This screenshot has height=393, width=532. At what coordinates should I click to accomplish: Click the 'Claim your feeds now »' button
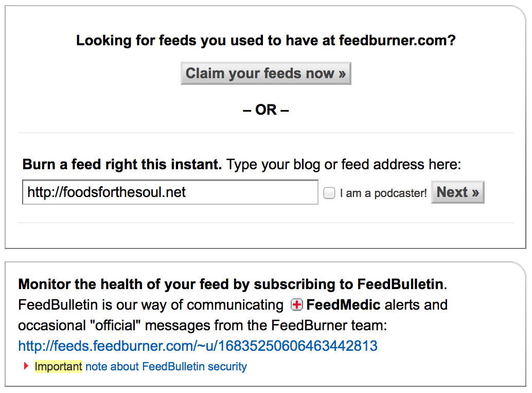(265, 73)
